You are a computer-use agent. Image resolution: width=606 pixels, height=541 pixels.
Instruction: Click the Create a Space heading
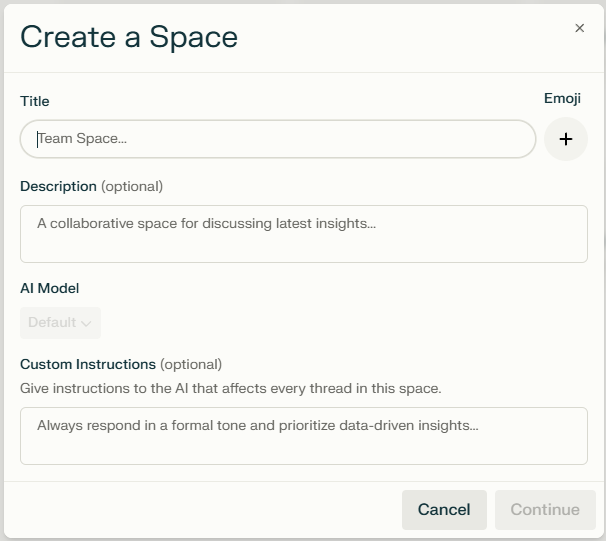tap(129, 37)
